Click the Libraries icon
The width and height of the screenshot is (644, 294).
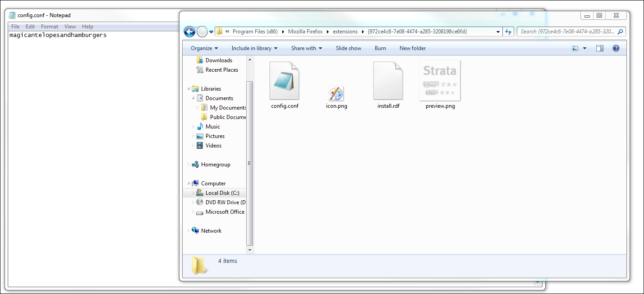tap(195, 89)
